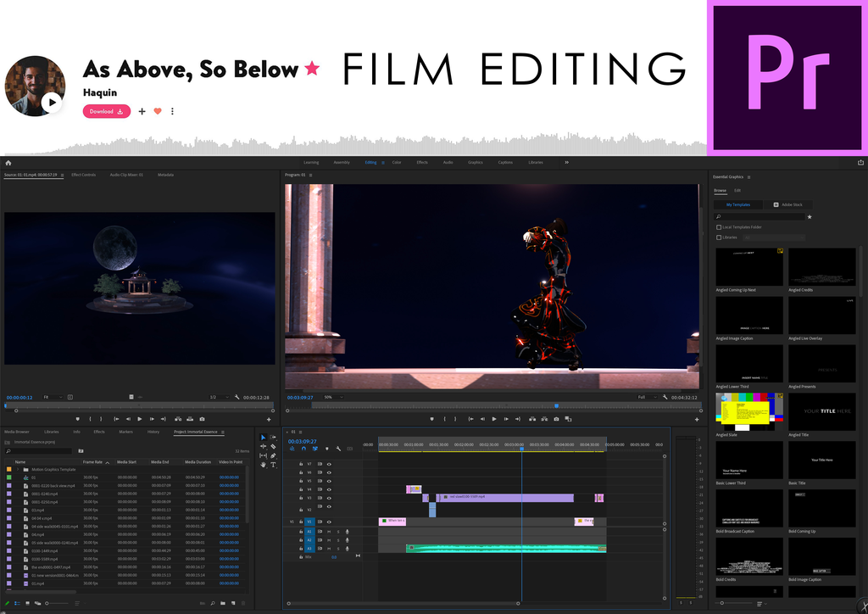Open the Source monitor Fit zoom dropdown
868x614 pixels.
coord(53,397)
